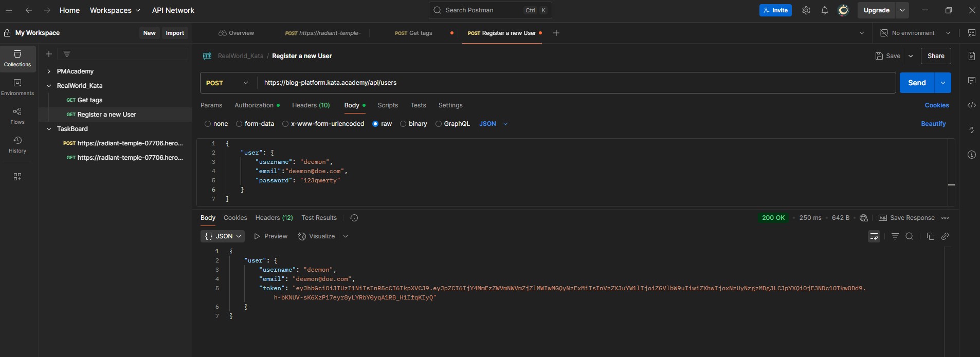Open the response history icon

point(354,218)
